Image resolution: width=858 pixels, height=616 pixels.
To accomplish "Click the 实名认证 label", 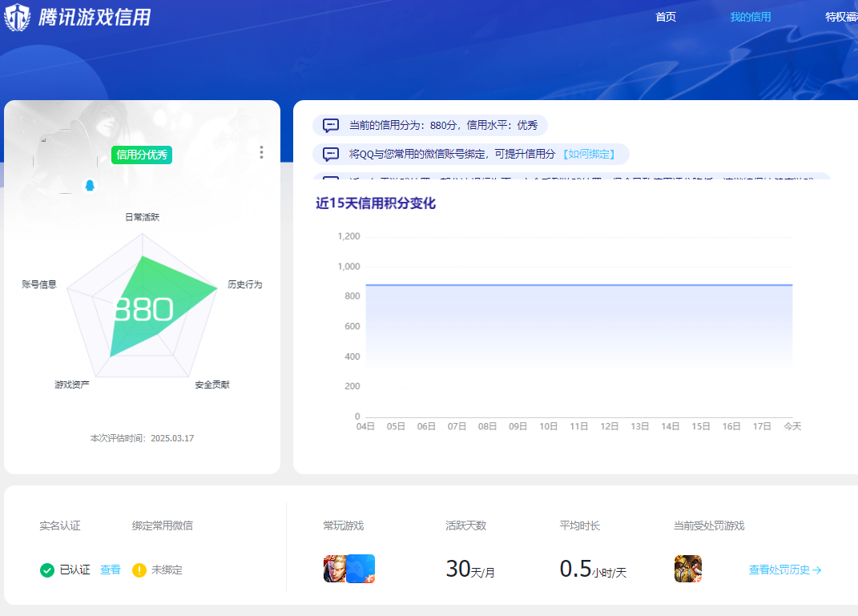I will coord(59,525).
